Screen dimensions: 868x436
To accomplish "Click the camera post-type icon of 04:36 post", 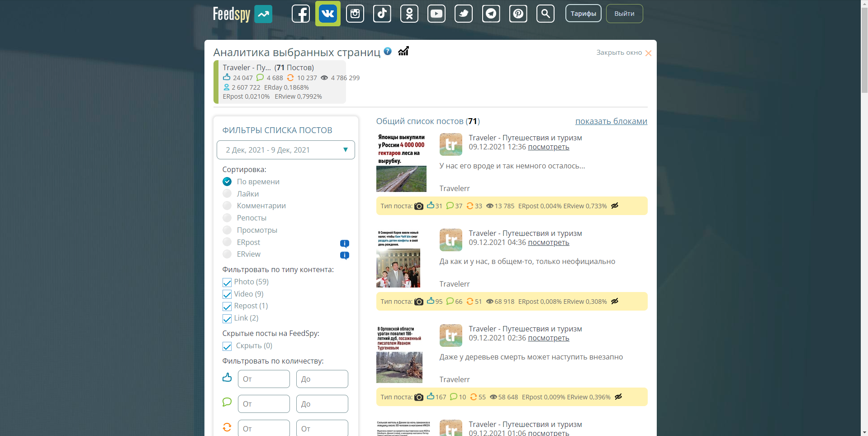I will [419, 302].
